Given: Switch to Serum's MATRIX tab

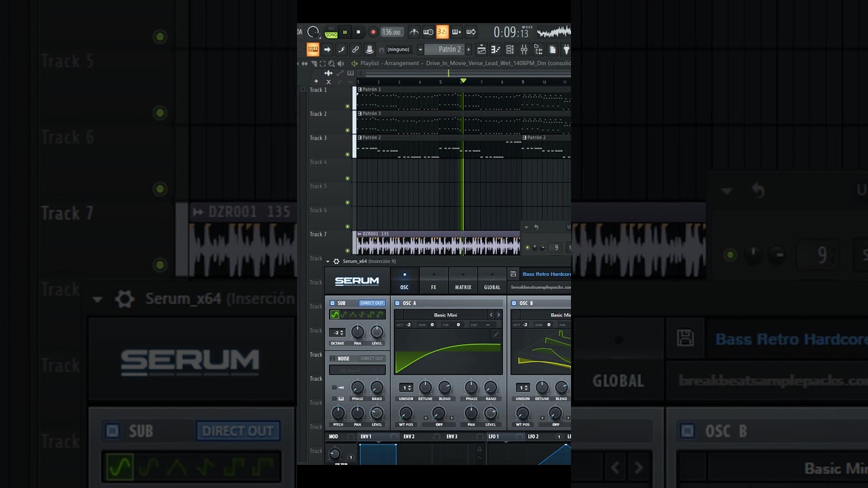Looking at the screenshot, I should click(463, 281).
